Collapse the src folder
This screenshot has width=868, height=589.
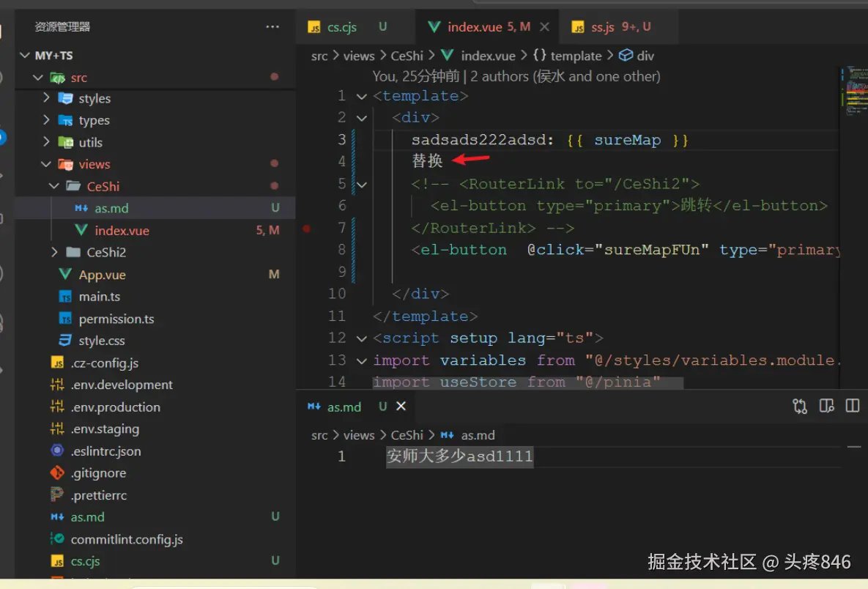38,78
